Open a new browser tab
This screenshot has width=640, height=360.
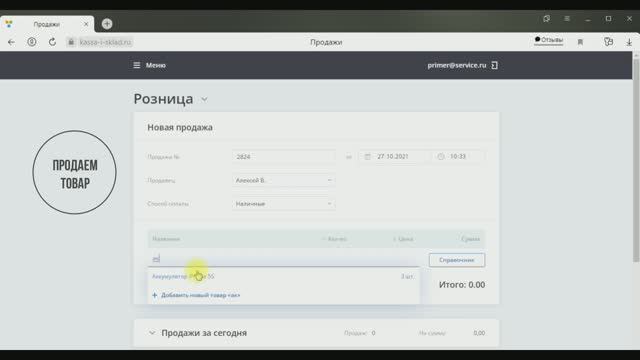tap(107, 24)
